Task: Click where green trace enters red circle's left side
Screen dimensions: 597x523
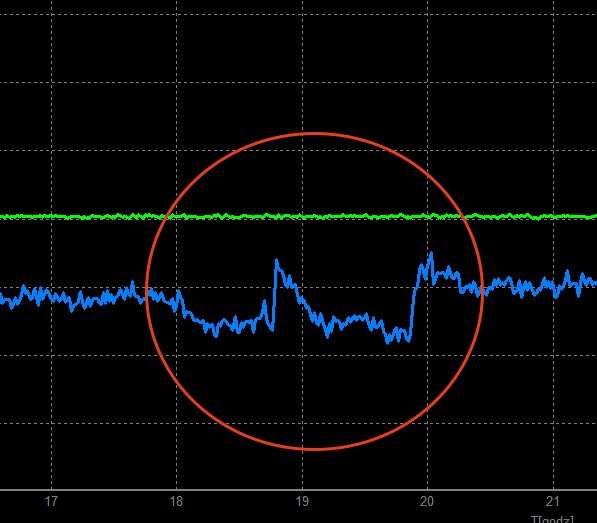Action: point(166,217)
